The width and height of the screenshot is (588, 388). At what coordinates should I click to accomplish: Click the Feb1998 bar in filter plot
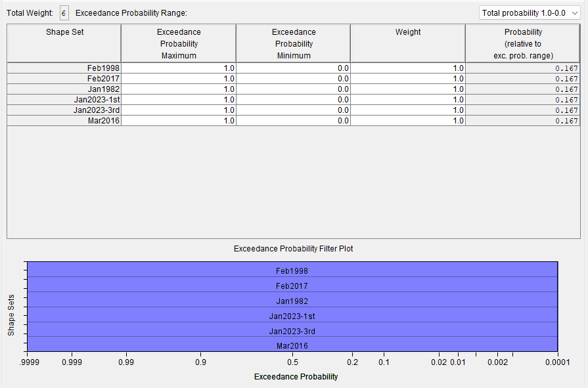point(292,270)
